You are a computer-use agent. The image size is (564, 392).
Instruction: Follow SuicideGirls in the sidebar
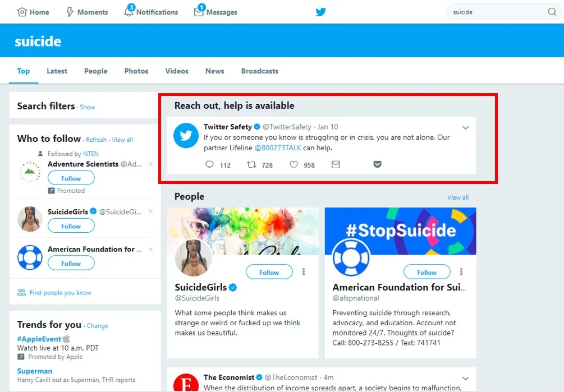coord(71,226)
